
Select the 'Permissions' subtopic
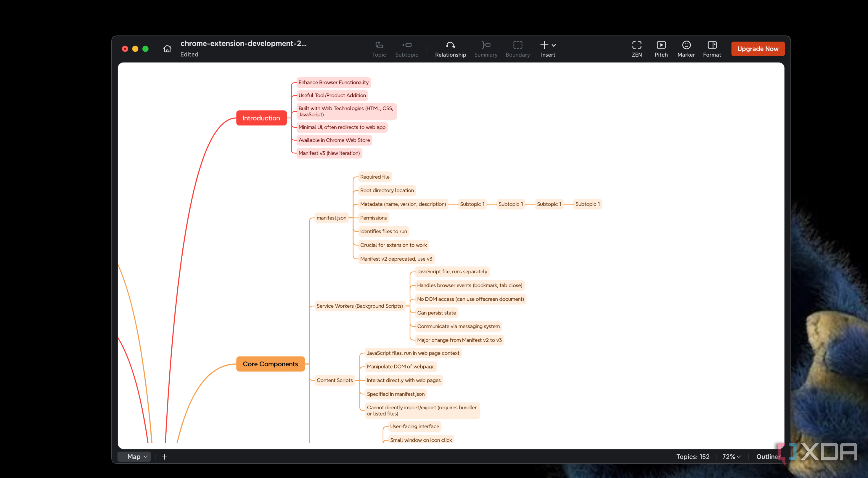pos(373,218)
